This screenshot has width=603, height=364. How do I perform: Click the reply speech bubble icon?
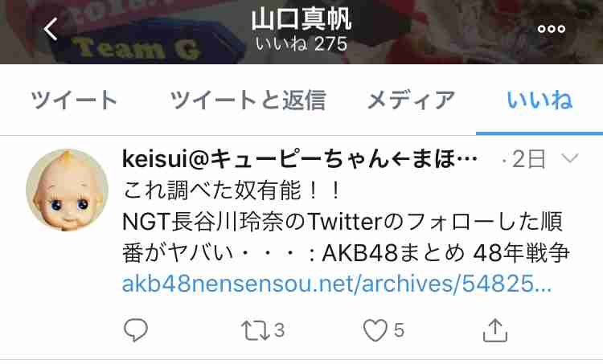[135, 330]
